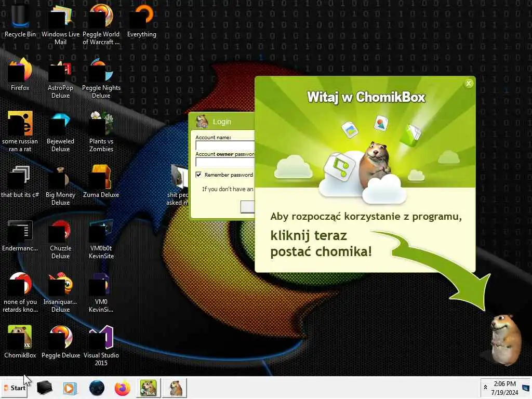Open VM0 KevinSi... desktop shortcut
532x399 pixels.
point(101,292)
